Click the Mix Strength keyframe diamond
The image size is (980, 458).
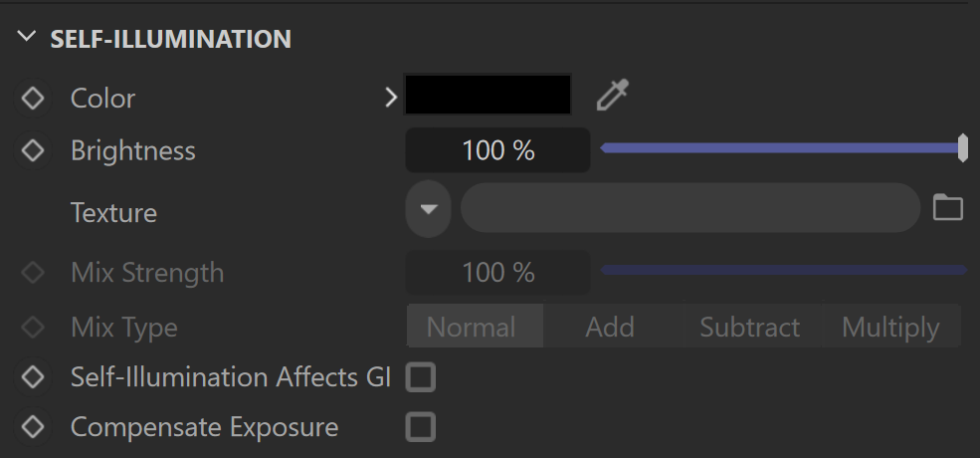33,272
